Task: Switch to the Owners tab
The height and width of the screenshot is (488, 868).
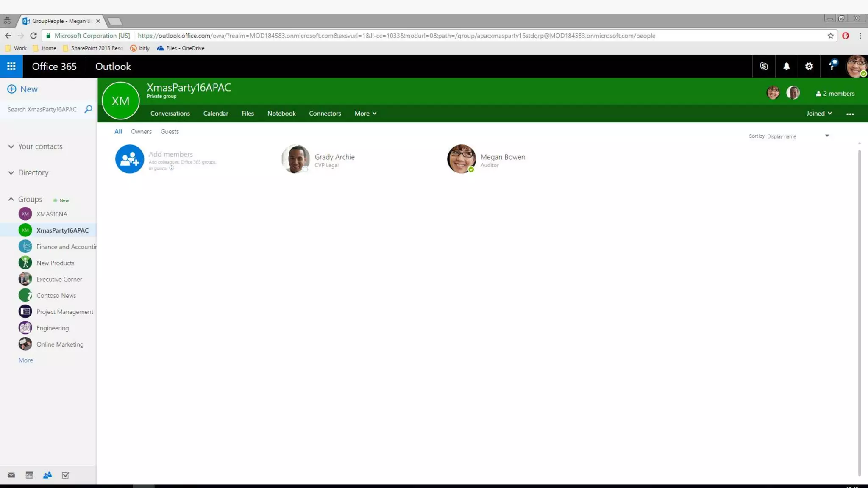Action: pos(141,132)
